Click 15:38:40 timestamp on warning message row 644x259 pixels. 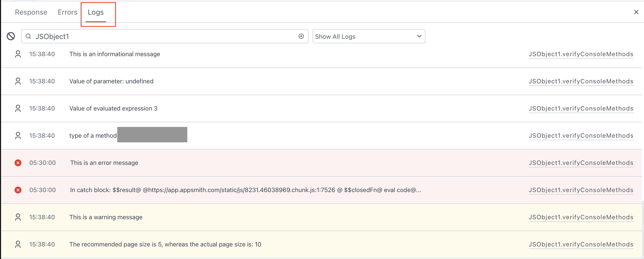pos(42,217)
